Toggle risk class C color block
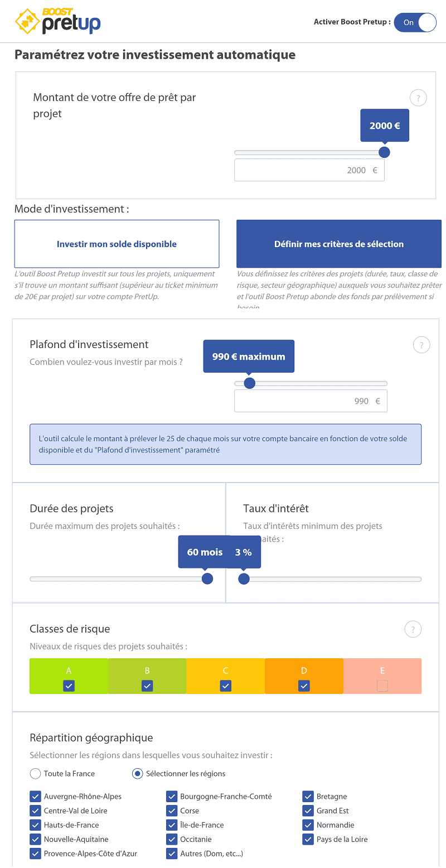Image resolution: width=446 pixels, height=868 pixels. click(225, 676)
